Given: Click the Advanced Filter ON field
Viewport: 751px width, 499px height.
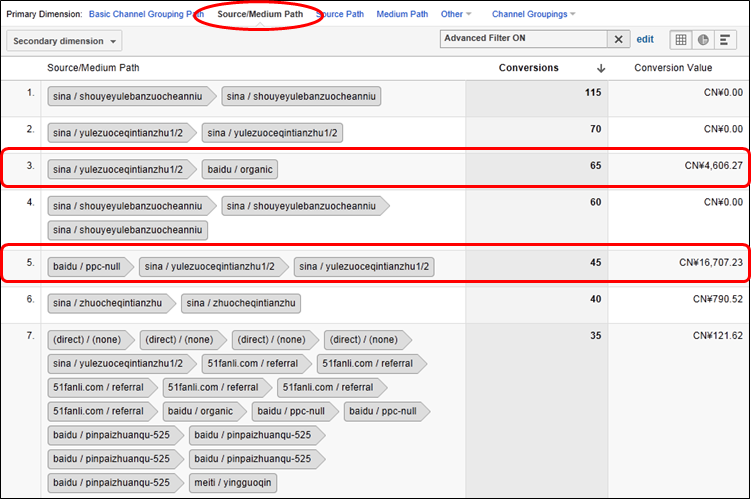Looking at the screenshot, I should click(522, 39).
